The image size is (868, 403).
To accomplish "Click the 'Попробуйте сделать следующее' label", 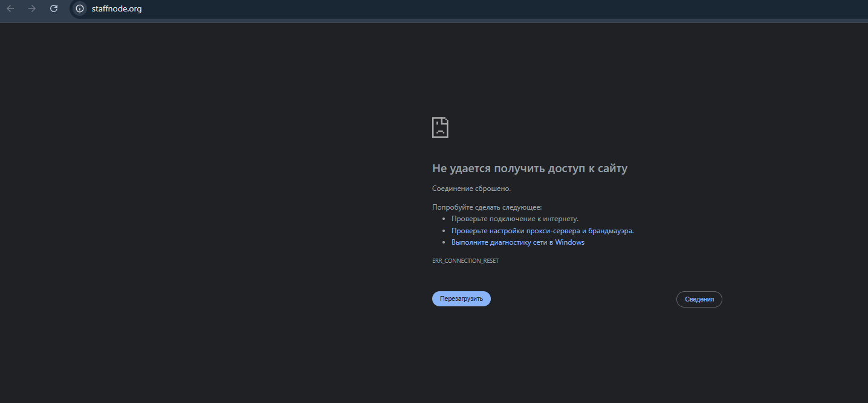I will [x=487, y=206].
